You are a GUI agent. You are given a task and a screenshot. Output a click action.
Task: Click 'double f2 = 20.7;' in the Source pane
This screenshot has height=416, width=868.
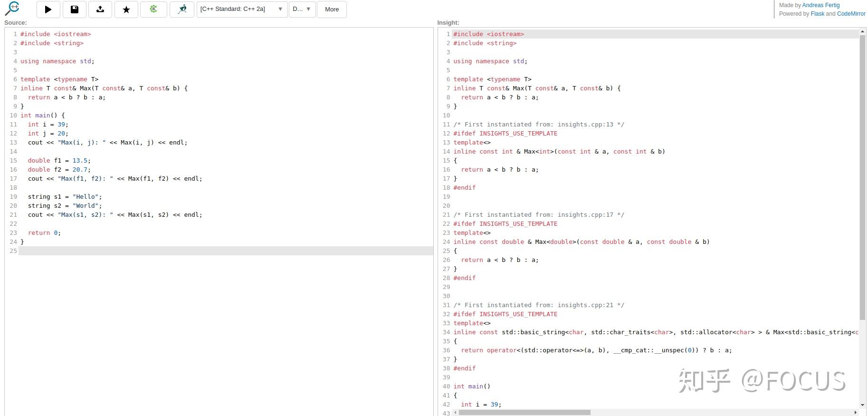point(59,170)
